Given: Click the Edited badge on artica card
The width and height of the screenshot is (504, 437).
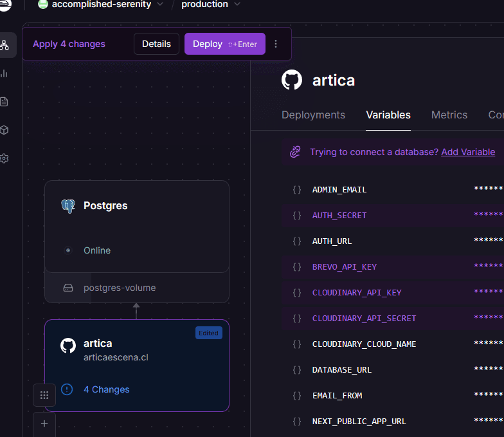Looking at the screenshot, I should pos(208,333).
